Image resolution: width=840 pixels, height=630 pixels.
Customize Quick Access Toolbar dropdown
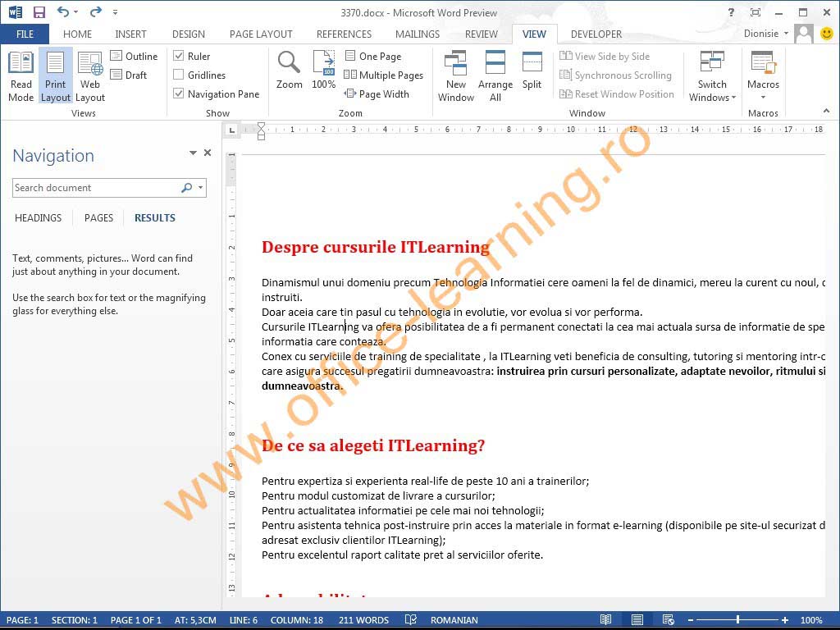pos(115,11)
